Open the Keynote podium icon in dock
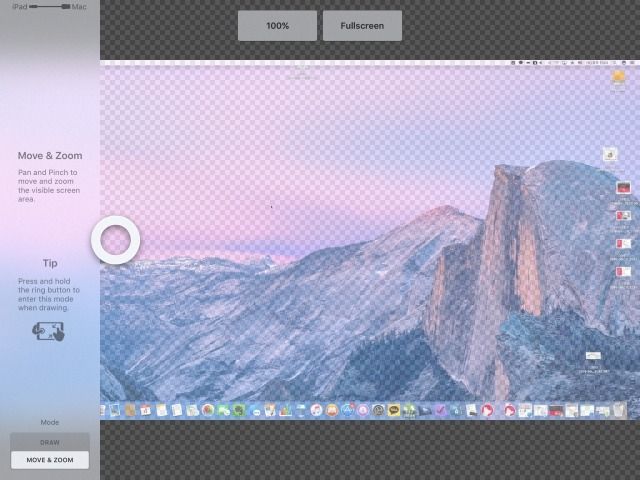This screenshot has width=640, height=480. 301,410
